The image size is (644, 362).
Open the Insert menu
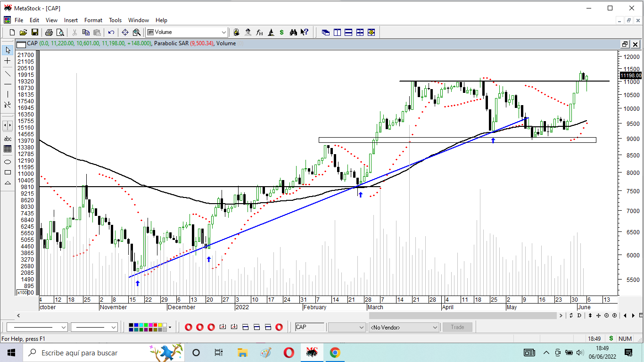point(71,20)
